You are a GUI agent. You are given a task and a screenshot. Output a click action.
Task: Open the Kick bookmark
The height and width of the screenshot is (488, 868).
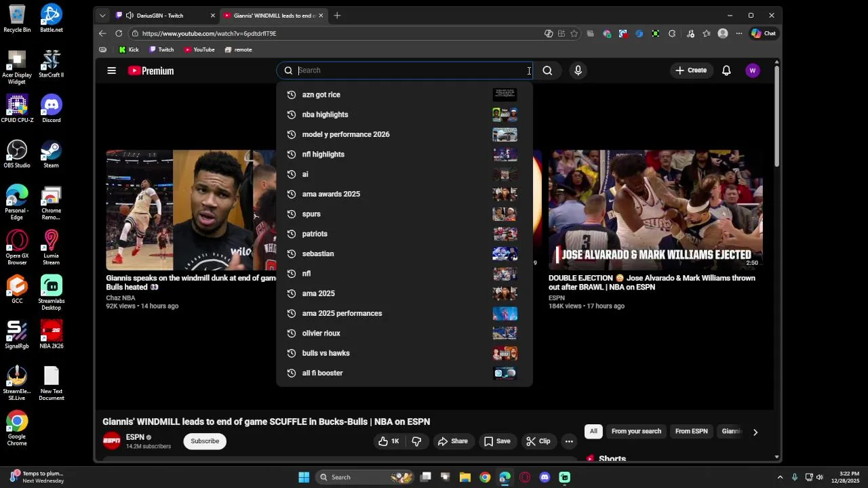129,49
